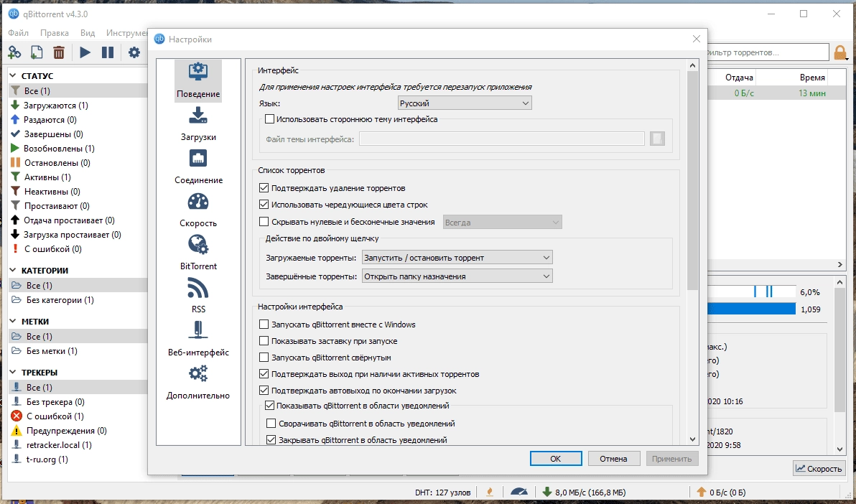This screenshot has height=504, width=856.
Task: Click the resume play toolbar icon
Action: point(85,52)
